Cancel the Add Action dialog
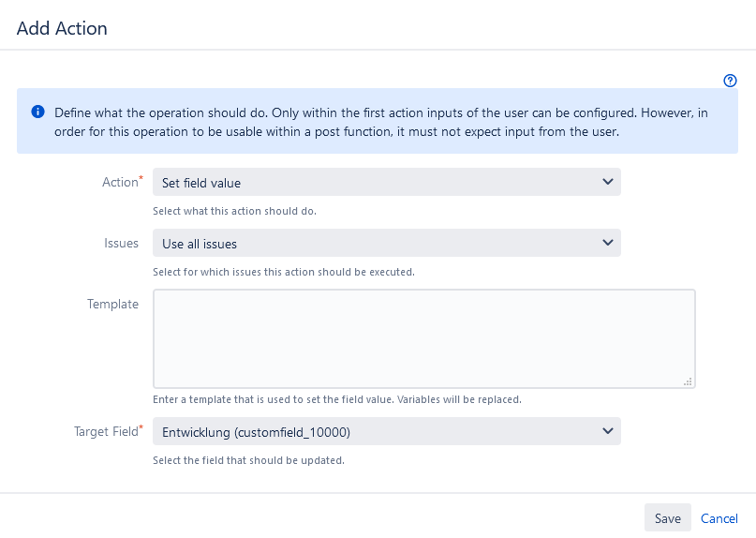Viewport: 756px width, 538px height. pos(719,518)
